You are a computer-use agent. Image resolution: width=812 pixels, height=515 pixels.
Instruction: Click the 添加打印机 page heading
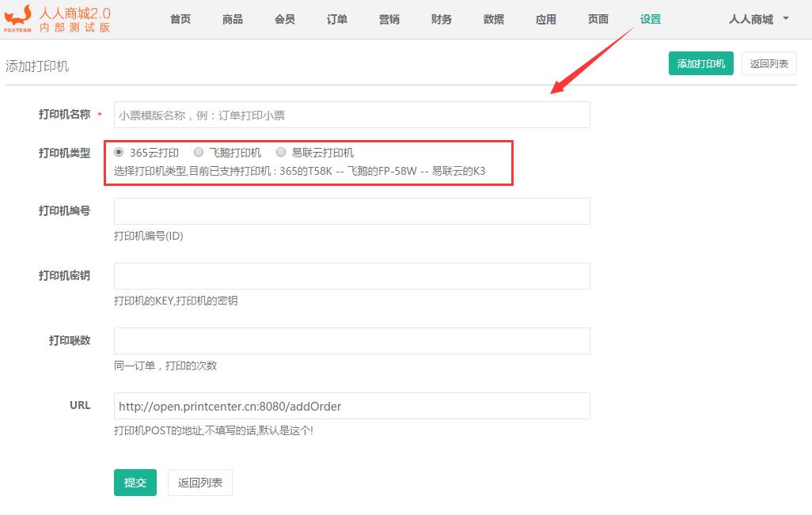37,66
